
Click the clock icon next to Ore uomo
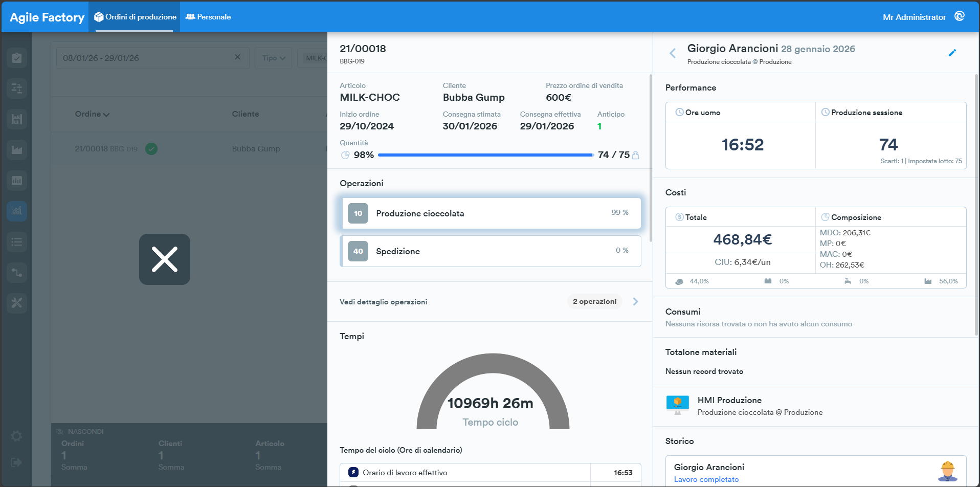click(679, 112)
